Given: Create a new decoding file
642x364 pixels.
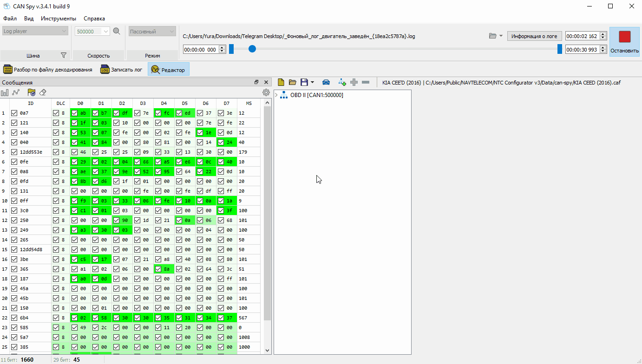Looking at the screenshot, I should coord(281,82).
